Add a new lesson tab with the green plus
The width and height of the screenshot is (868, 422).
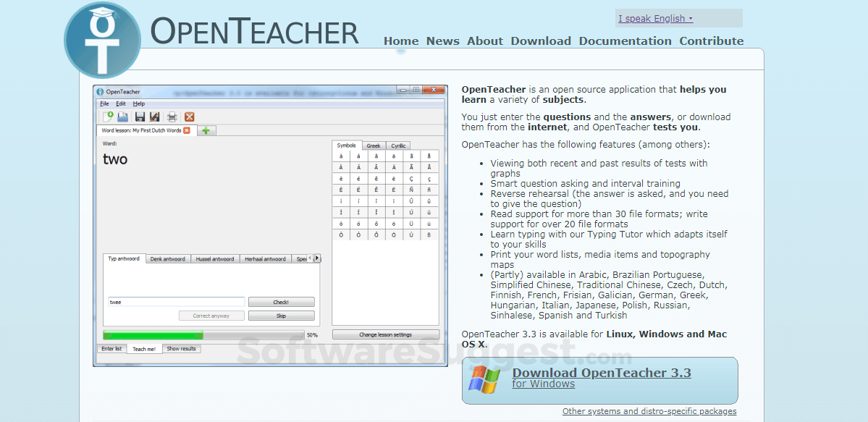click(x=206, y=130)
